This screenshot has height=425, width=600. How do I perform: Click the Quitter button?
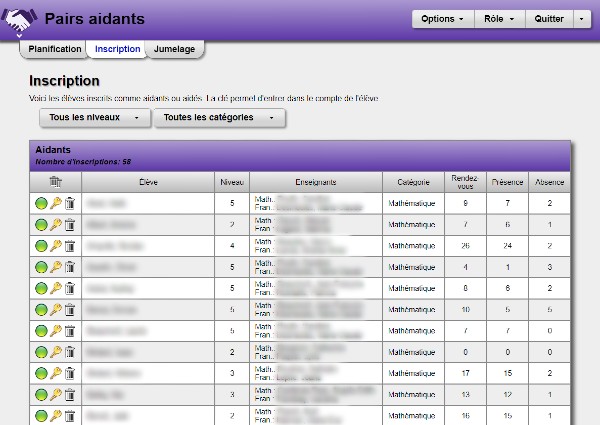pyautogui.click(x=549, y=19)
